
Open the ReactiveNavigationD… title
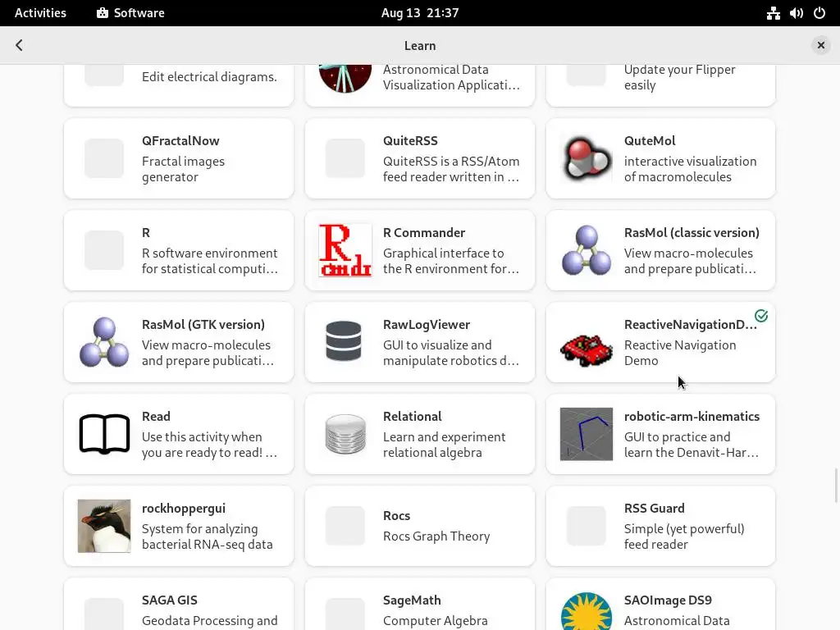[691, 325]
